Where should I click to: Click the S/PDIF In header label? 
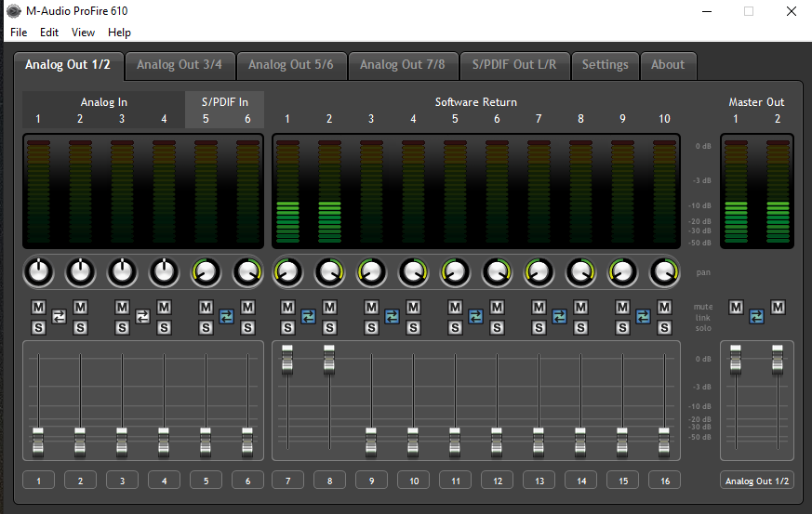coord(225,102)
